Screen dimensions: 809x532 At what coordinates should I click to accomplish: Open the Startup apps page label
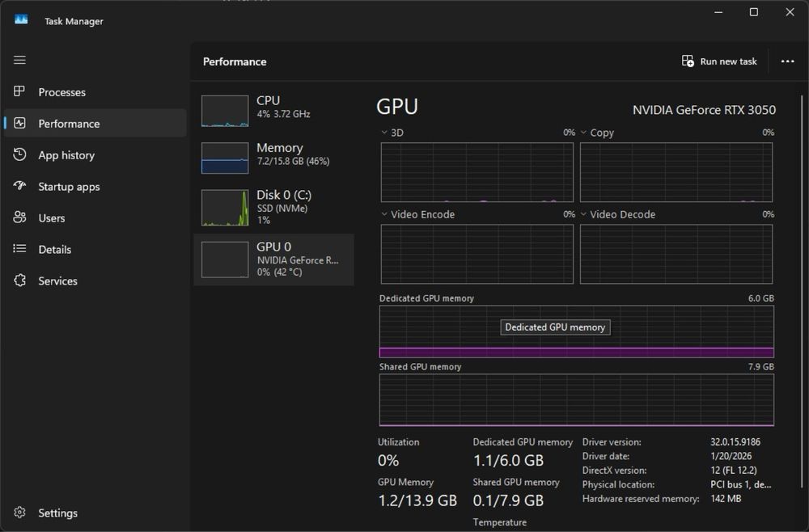pos(69,187)
